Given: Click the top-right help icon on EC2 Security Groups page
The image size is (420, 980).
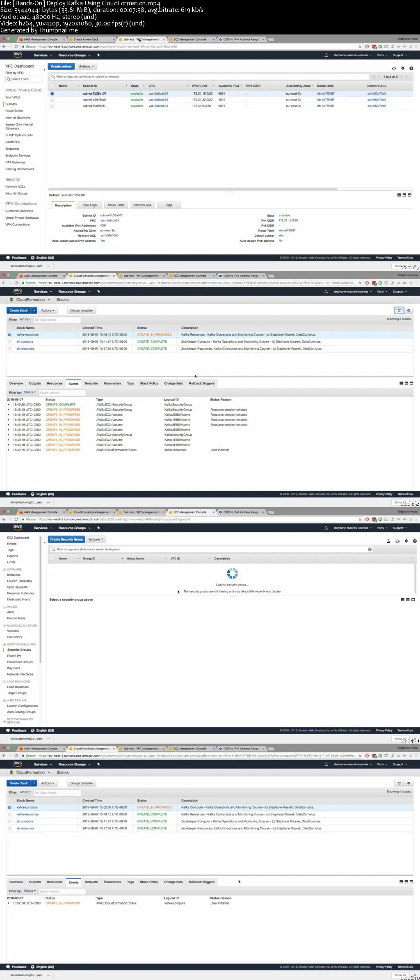Looking at the screenshot, I should (415, 541).
